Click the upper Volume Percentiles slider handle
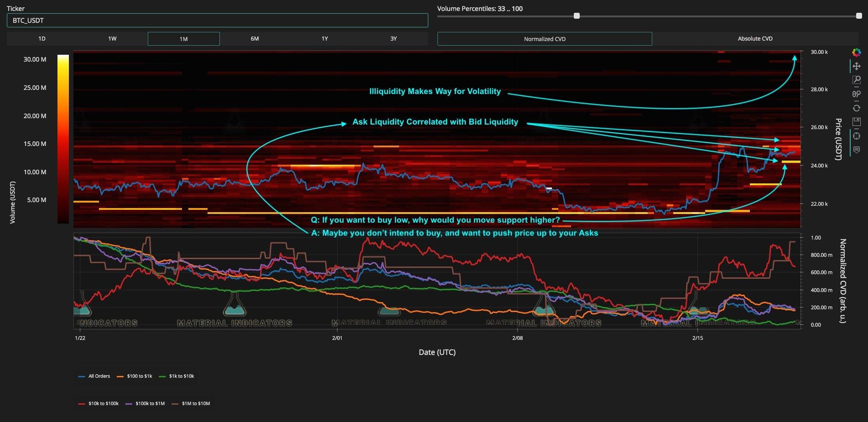The image size is (868, 422). [x=858, y=16]
